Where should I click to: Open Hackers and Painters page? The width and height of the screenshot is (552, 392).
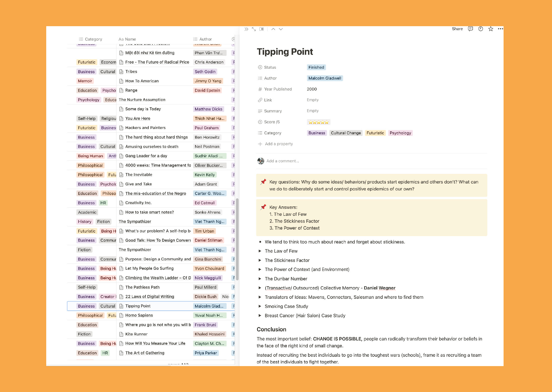pyautogui.click(x=145, y=128)
